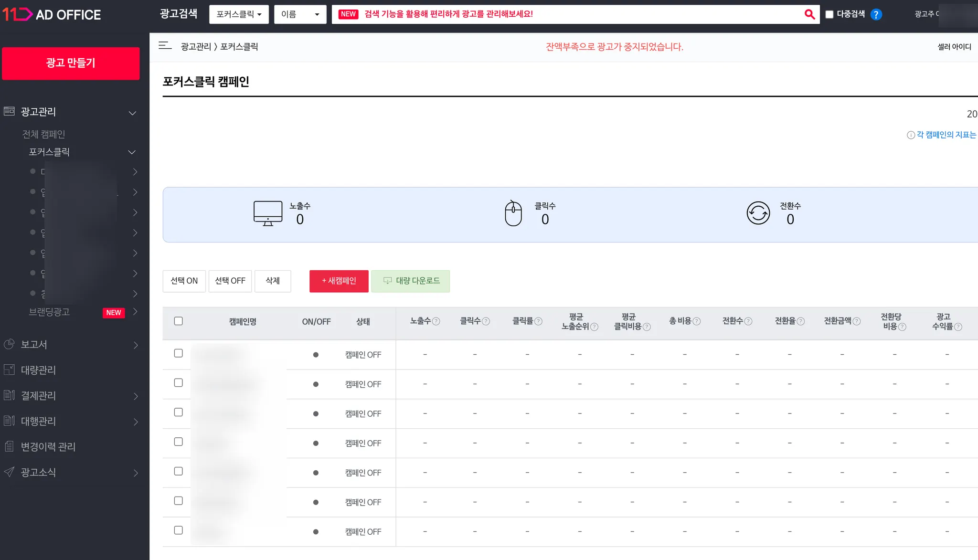Viewport: 978px width, 560px height.
Task: Open 변경이력 관리 in sidebar
Action: pos(48,446)
